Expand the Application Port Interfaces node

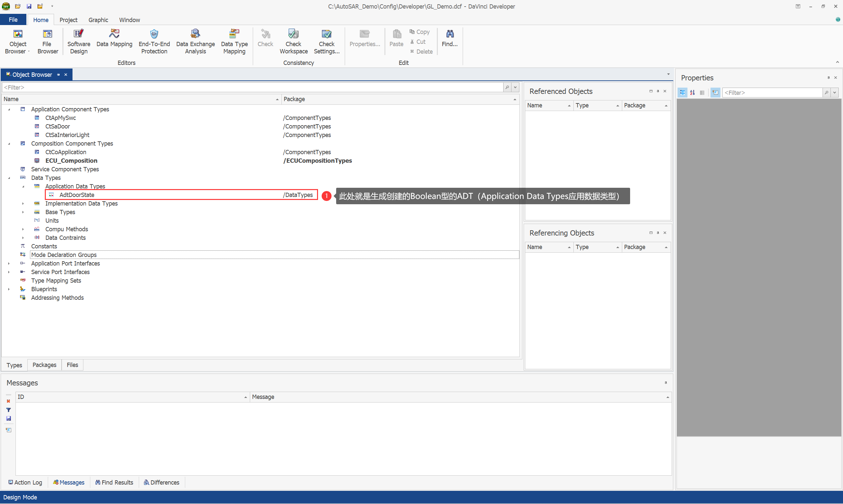point(9,264)
